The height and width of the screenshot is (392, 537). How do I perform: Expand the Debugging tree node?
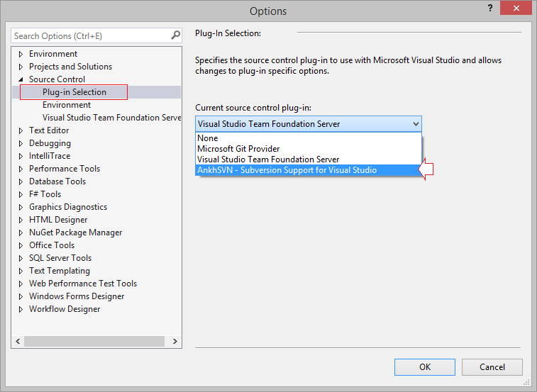click(21, 143)
